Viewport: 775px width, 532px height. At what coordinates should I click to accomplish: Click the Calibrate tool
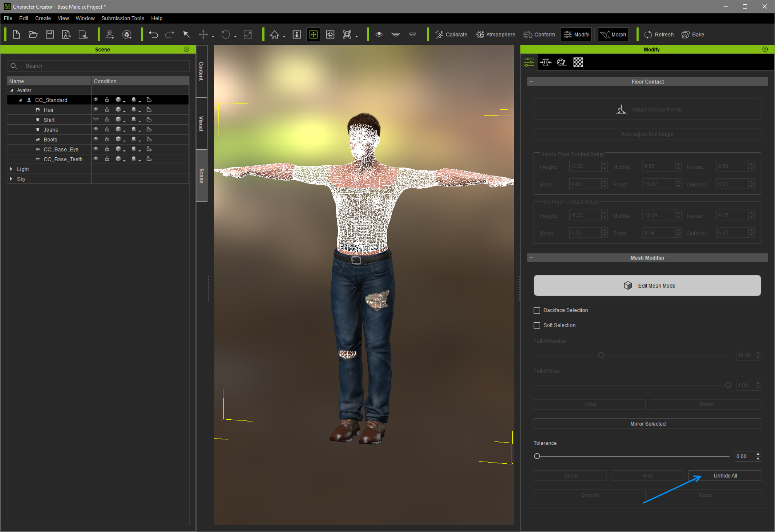(451, 34)
